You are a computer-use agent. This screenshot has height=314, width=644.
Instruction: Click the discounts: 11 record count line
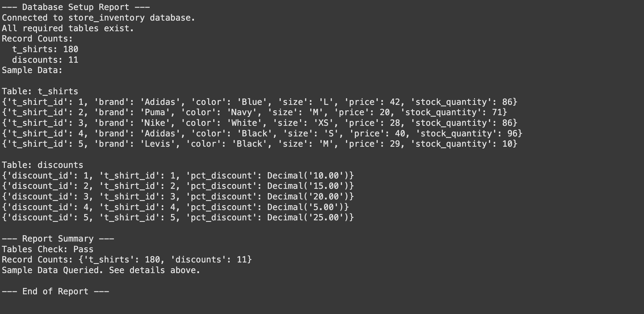[45, 60]
